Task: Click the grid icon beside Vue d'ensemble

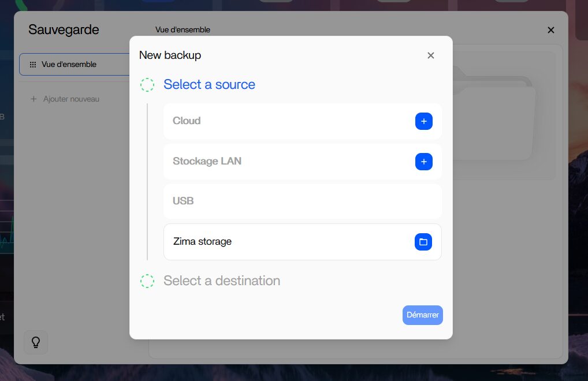Action: click(33, 65)
